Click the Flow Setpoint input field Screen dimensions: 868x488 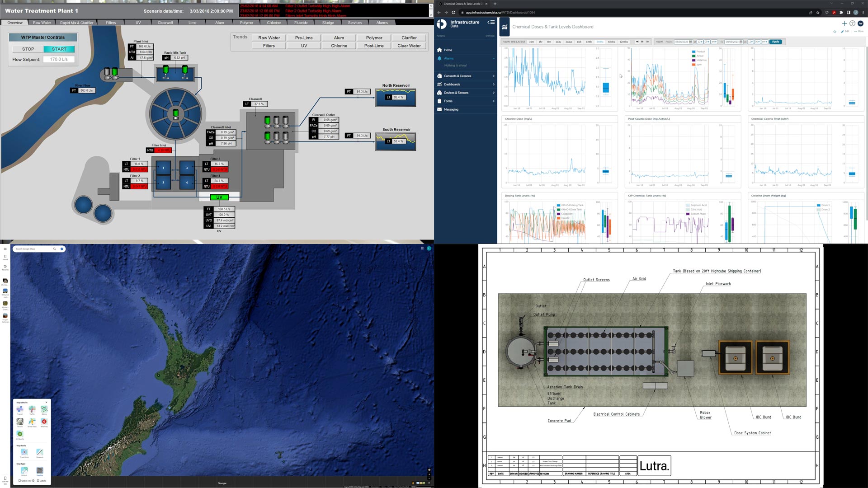(59, 59)
